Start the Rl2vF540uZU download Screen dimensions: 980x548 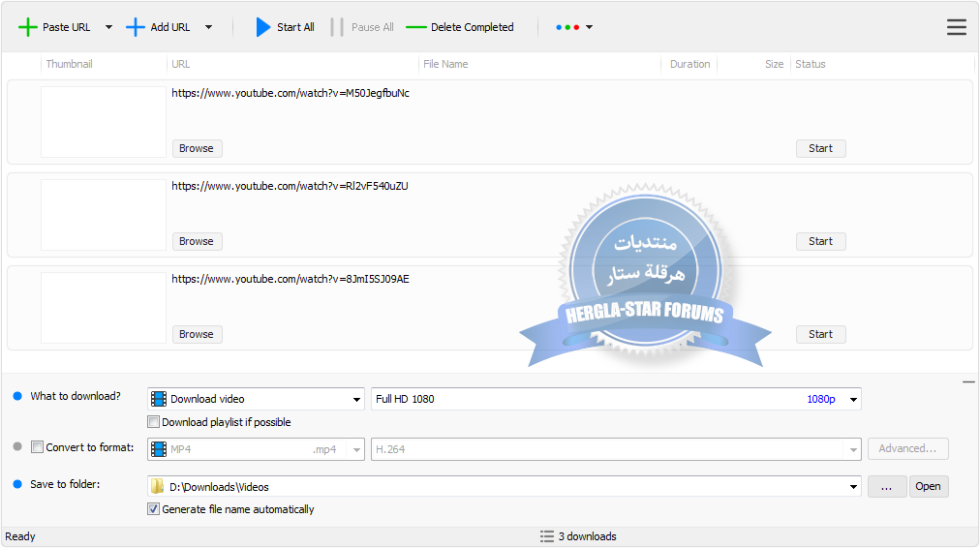(x=820, y=242)
